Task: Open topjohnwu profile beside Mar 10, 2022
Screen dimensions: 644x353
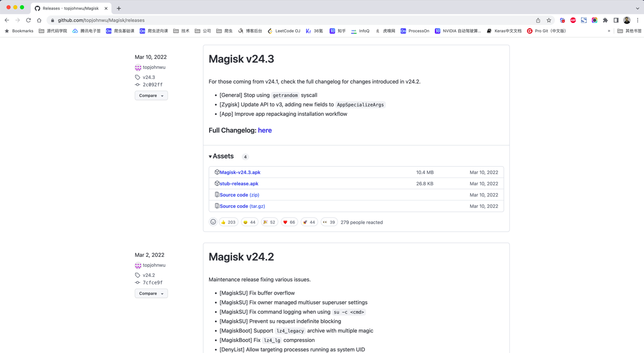Action: [154, 67]
